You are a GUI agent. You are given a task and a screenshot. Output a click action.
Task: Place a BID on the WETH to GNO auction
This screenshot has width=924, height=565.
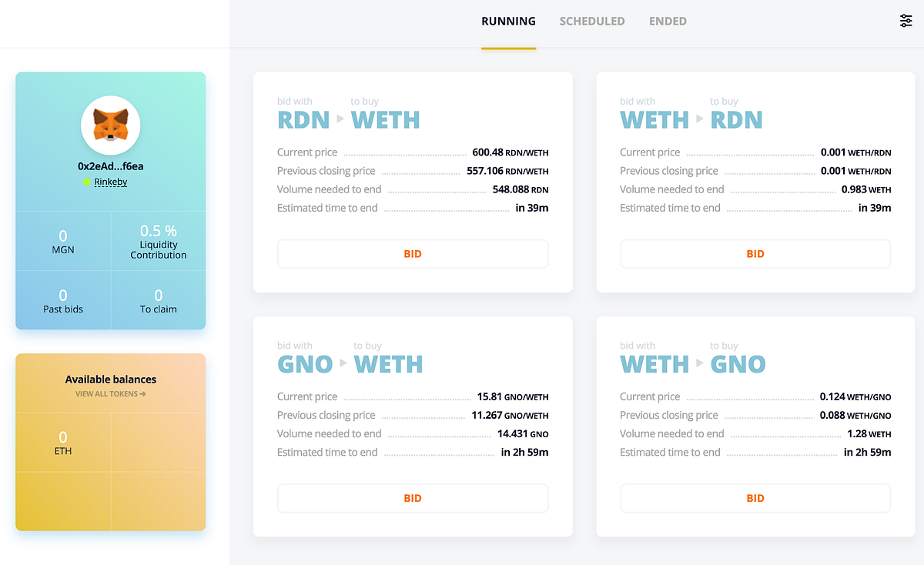755,498
